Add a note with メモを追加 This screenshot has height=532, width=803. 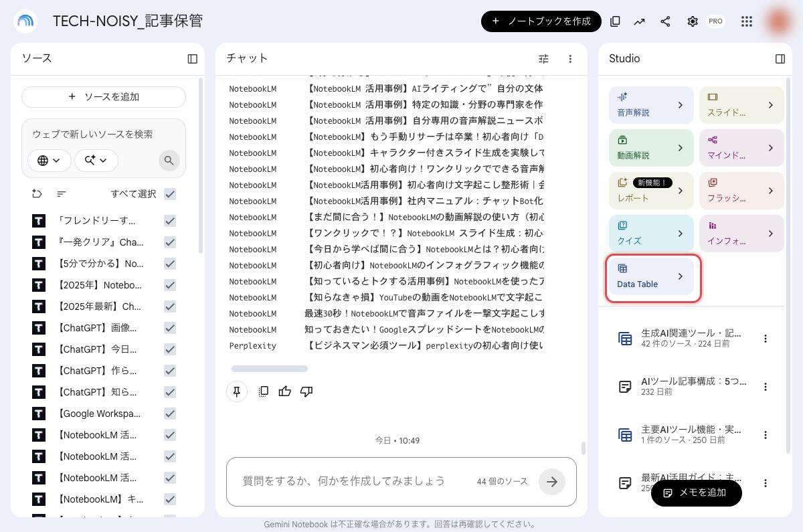[x=697, y=493]
